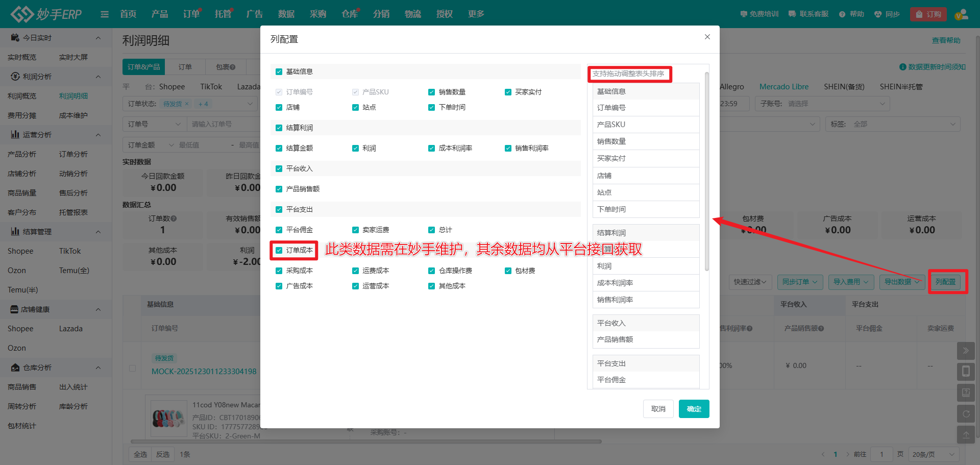980x465 pixels.
Task: Collapse the 利润分析 sidebar section
Action: (98, 77)
